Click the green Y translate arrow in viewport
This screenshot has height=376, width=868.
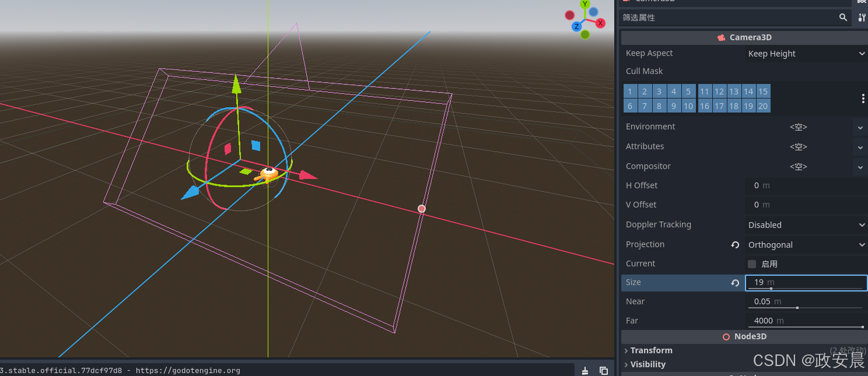tap(236, 84)
